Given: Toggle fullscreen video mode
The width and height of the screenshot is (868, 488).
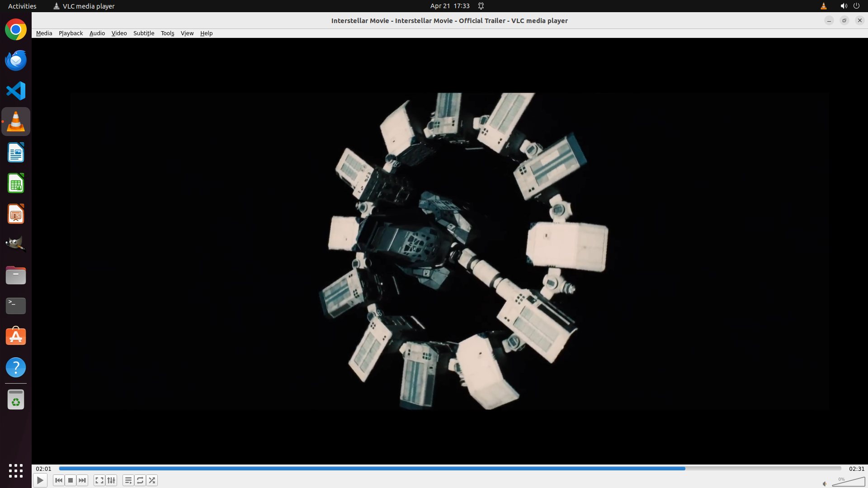Looking at the screenshot, I should [x=99, y=480].
